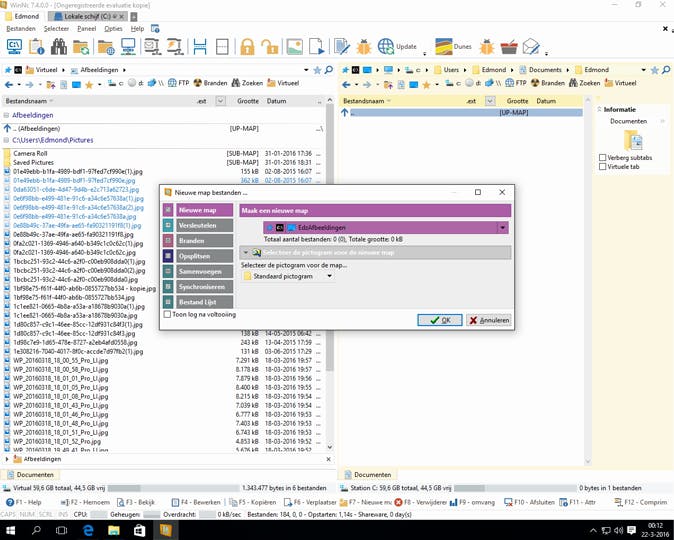
Task: Sort the left panel by the Grootte column
Action: [248, 101]
